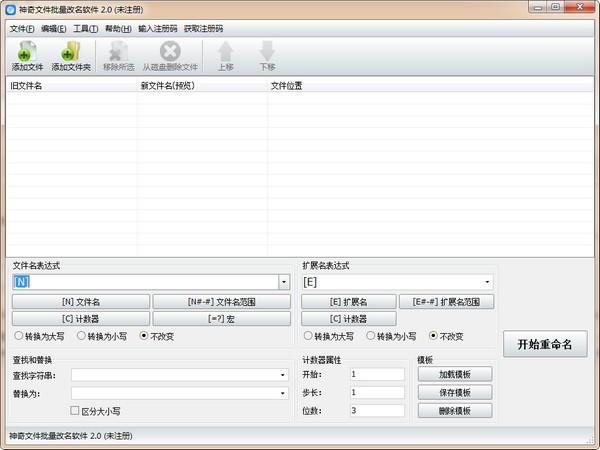Click the 位数 input field

(x=377, y=410)
